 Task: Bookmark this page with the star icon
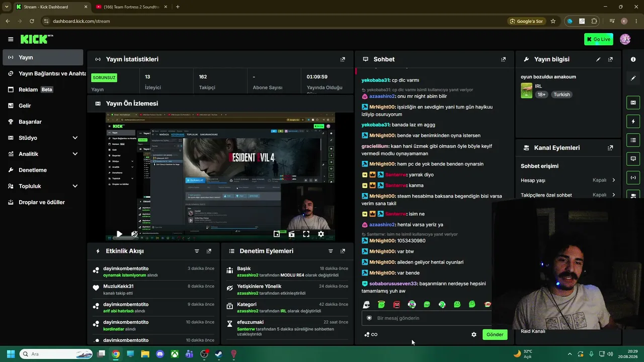[x=553, y=21]
